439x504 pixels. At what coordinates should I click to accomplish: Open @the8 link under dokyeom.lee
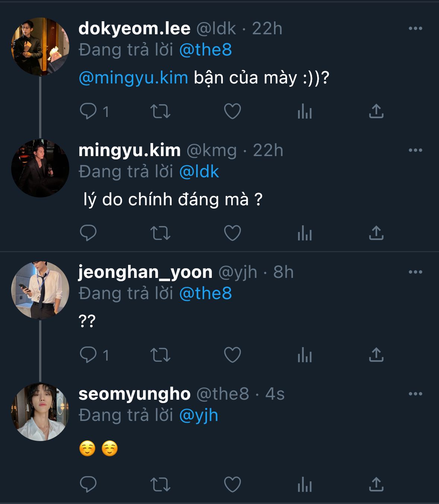tap(206, 50)
